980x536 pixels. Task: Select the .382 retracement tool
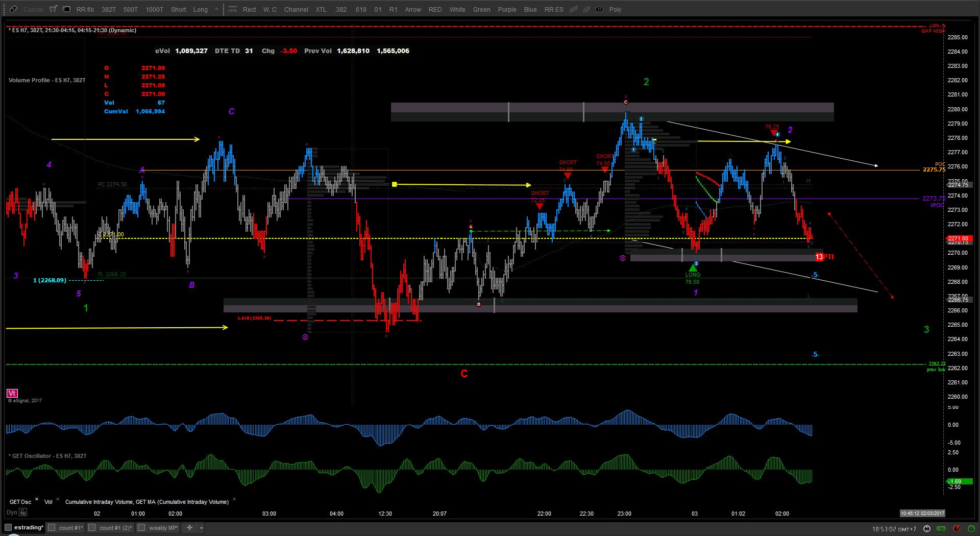(341, 10)
